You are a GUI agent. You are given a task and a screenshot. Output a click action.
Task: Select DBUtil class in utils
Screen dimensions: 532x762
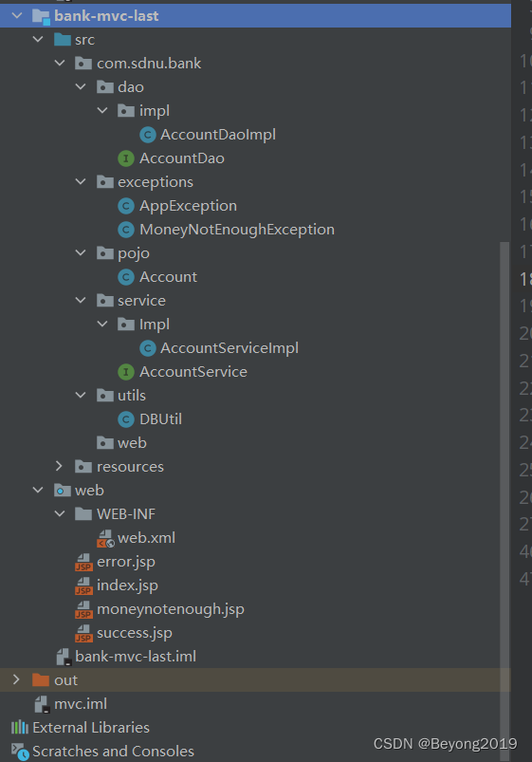coord(160,419)
